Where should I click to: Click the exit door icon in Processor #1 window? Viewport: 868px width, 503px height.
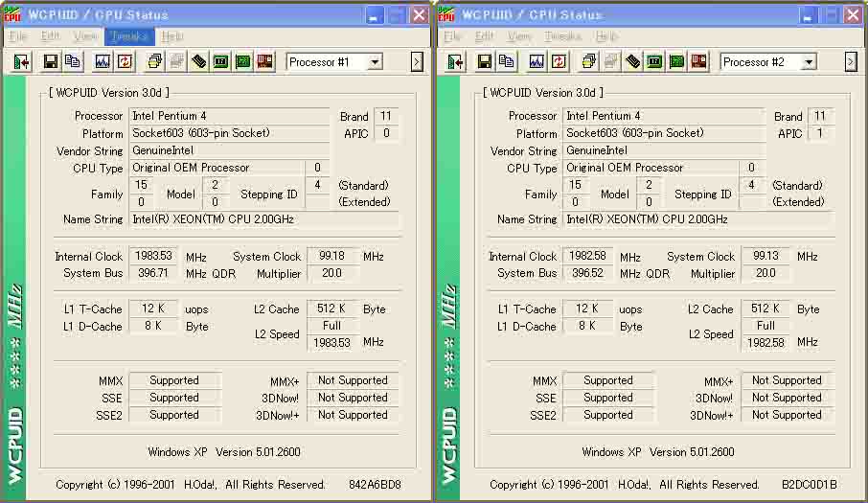tap(22, 62)
